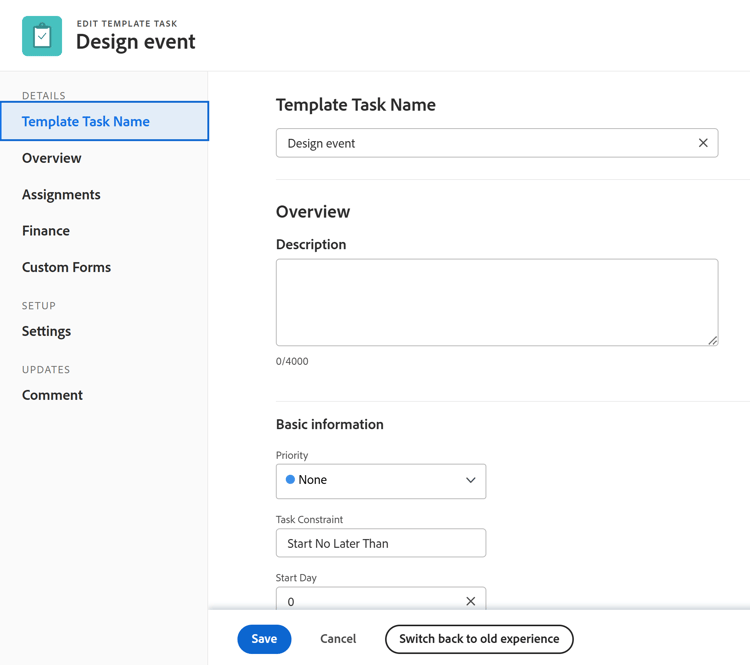The image size is (750, 665).
Task: Cancel editing the template task
Action: [338, 639]
